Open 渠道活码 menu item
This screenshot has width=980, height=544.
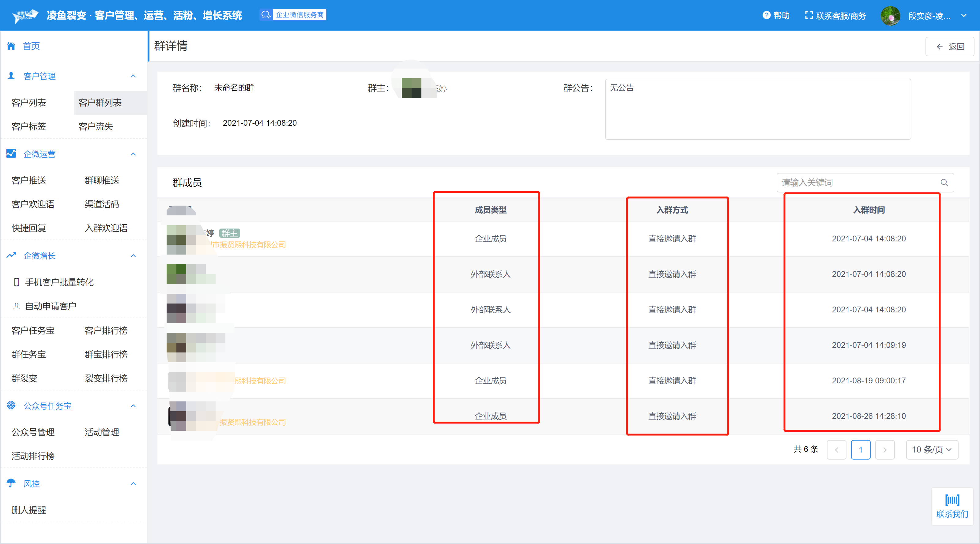click(x=102, y=204)
